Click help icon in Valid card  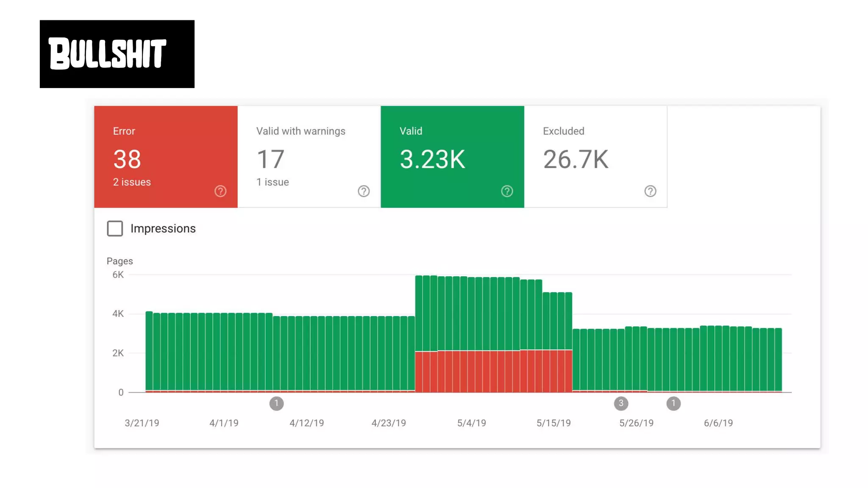pyautogui.click(x=507, y=191)
